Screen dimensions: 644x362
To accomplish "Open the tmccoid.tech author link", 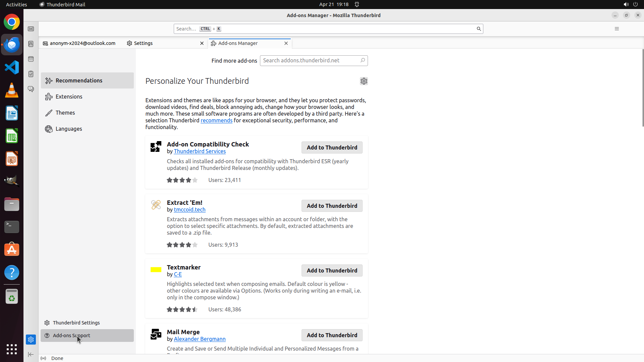I will click(190, 209).
